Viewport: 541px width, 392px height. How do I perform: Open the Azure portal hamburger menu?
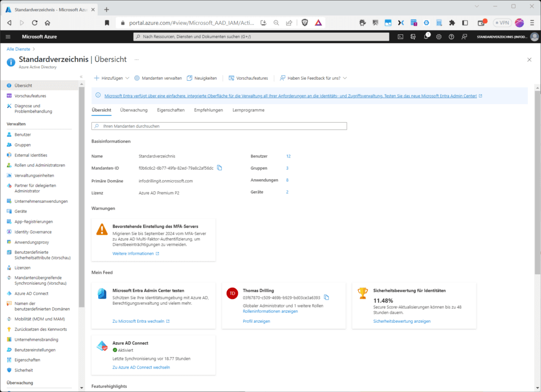[x=8, y=36]
